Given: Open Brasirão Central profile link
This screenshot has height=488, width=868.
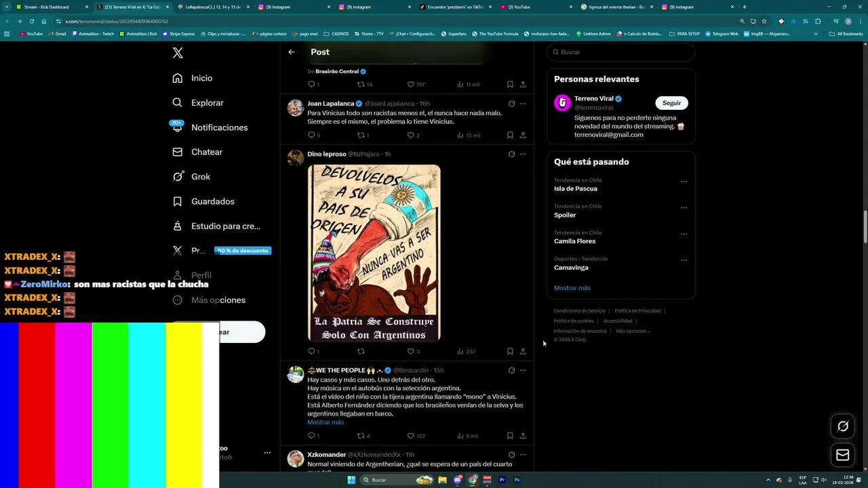Looking at the screenshot, I should (x=337, y=71).
